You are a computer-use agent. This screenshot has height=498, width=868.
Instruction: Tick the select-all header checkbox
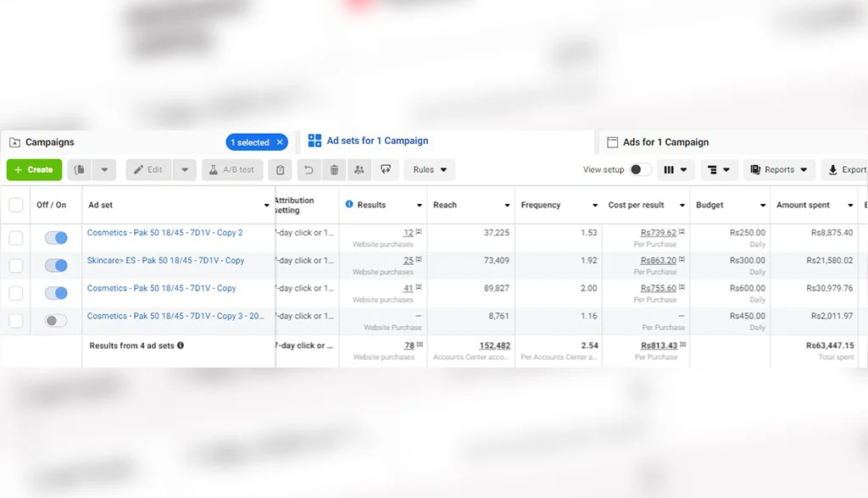point(16,205)
